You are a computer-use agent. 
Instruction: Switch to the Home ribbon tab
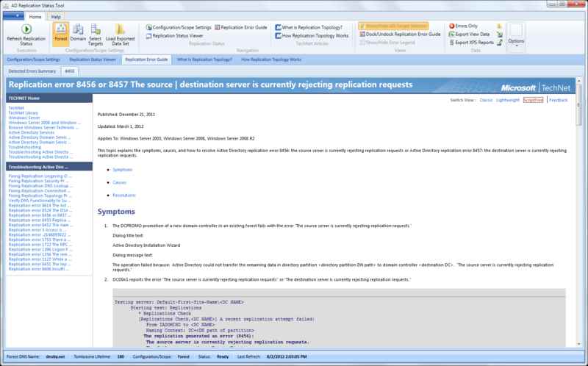35,16
